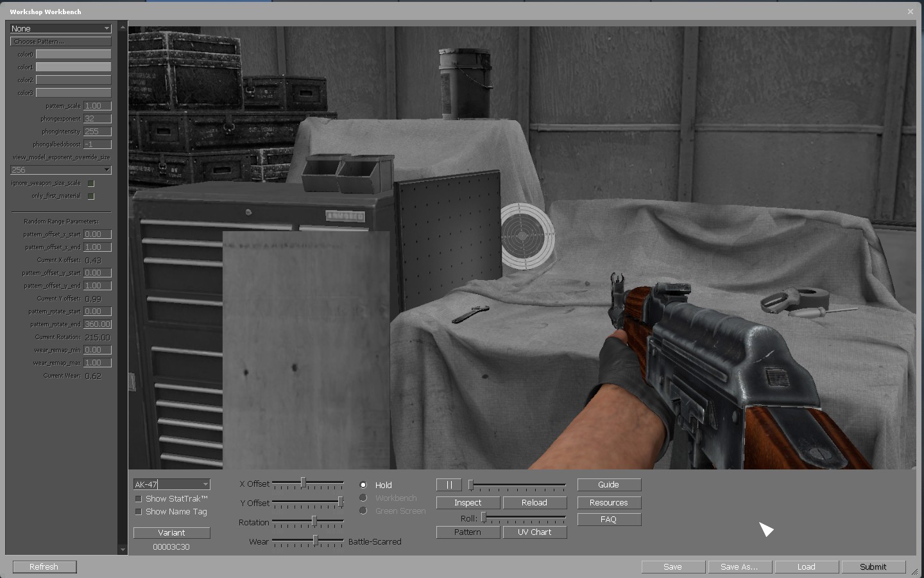Edit pattern_offset_y_end field
This screenshot has width=924, height=578.
98,286
